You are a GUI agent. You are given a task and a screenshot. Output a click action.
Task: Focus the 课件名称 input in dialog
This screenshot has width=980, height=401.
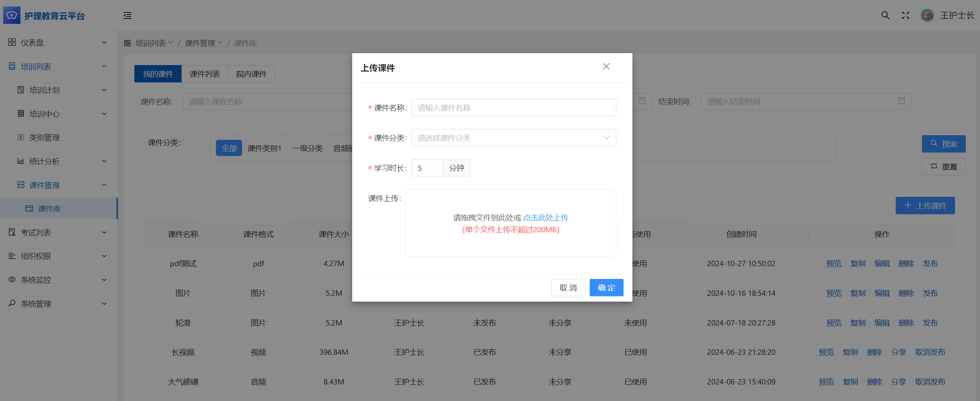click(513, 108)
